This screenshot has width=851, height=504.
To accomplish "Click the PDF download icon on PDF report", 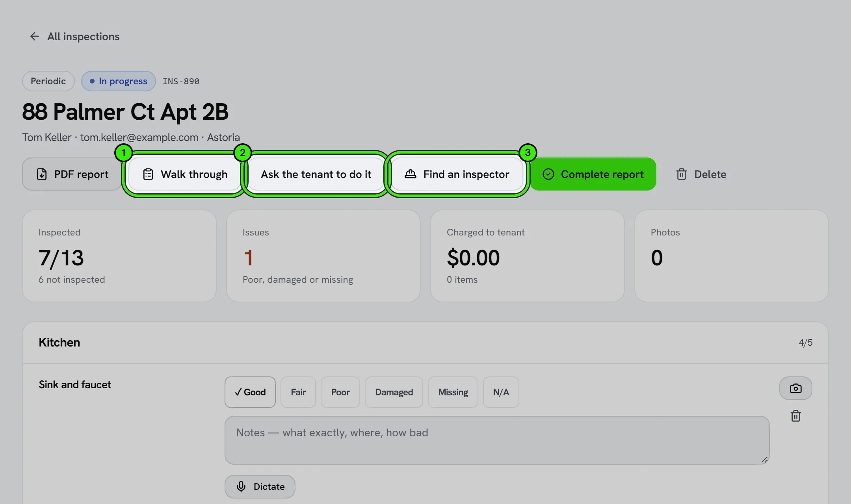I will pos(42,174).
